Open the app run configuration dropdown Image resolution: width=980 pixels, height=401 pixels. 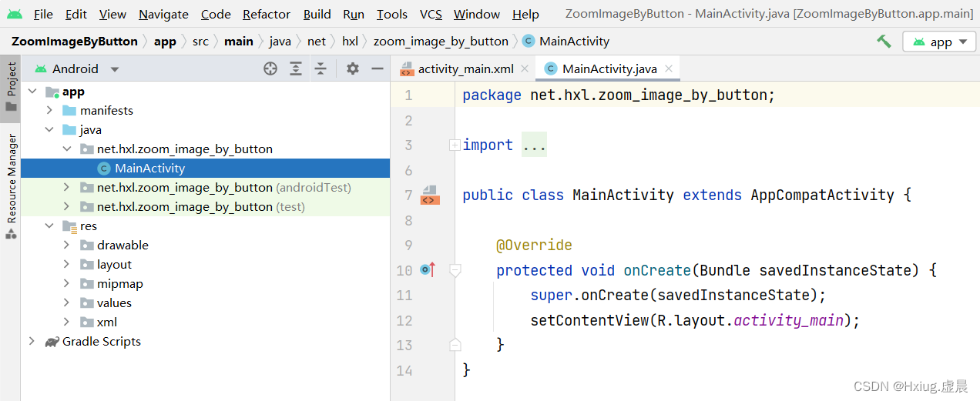point(939,42)
